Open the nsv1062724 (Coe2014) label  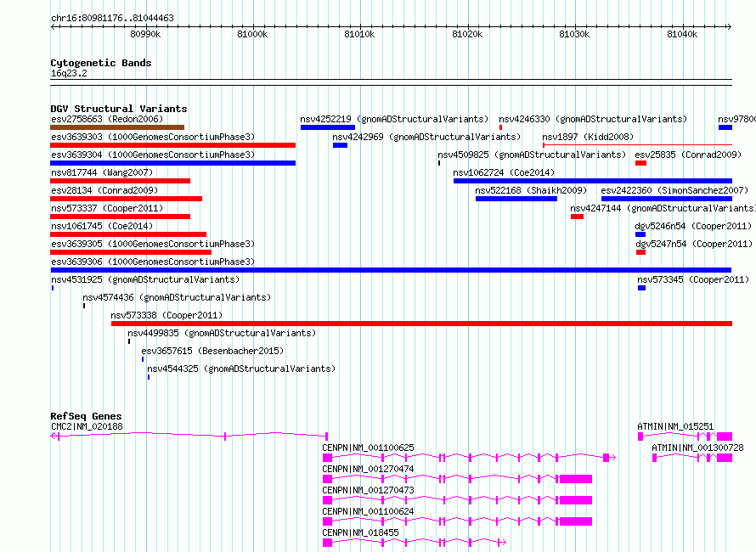(x=504, y=172)
